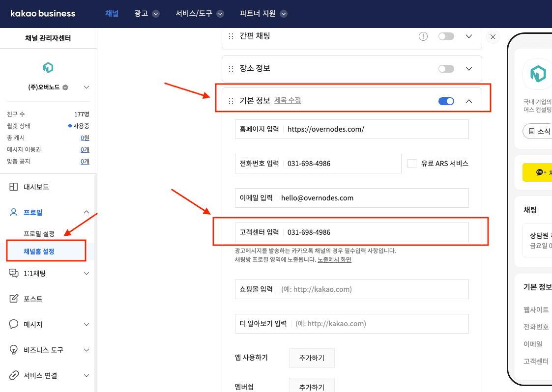Click the drag handle for 기본 정보

tap(231, 101)
